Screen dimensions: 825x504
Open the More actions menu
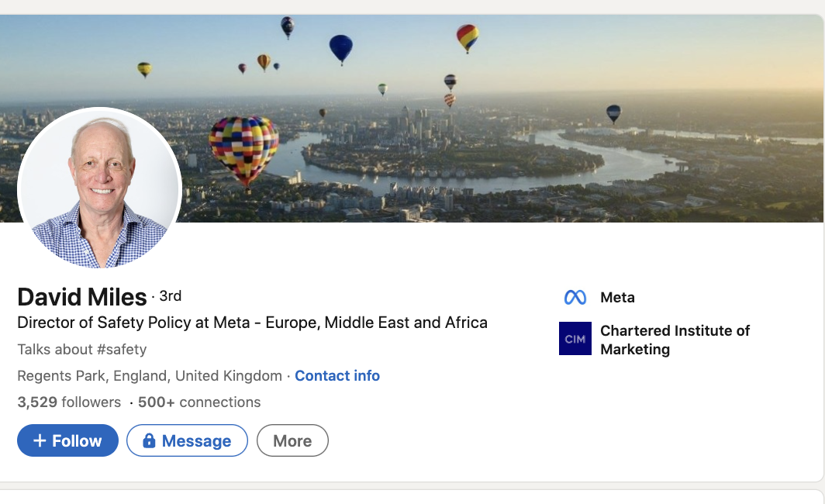(x=292, y=441)
